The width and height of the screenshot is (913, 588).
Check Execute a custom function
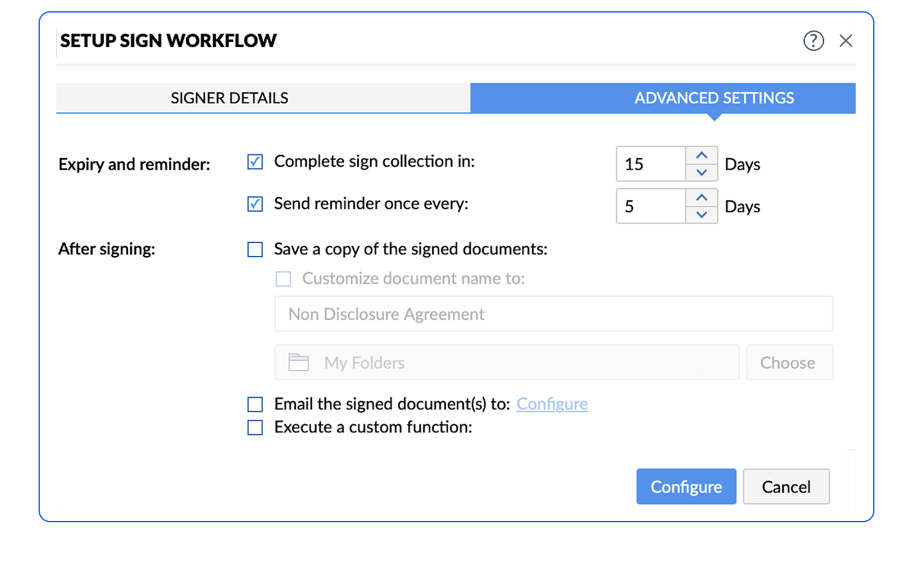pos(254,427)
